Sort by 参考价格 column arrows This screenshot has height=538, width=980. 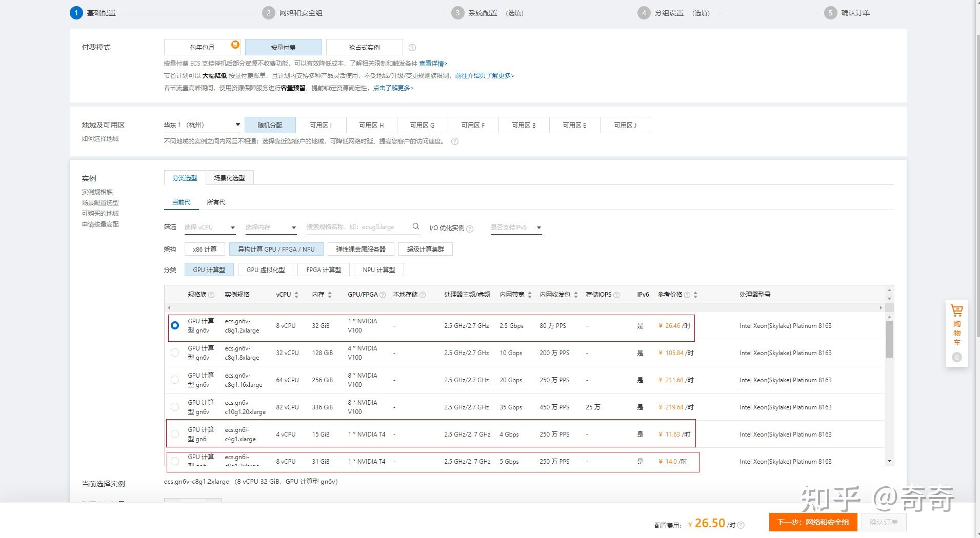coord(695,295)
